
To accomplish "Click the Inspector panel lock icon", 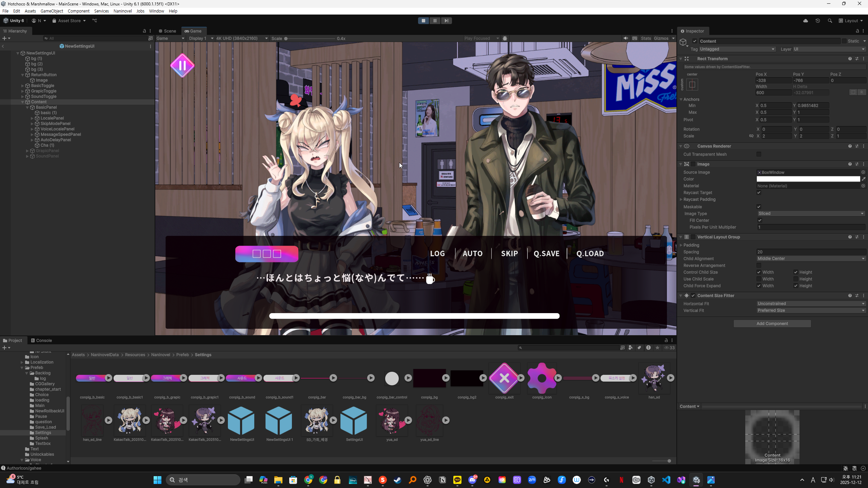I will (857, 31).
